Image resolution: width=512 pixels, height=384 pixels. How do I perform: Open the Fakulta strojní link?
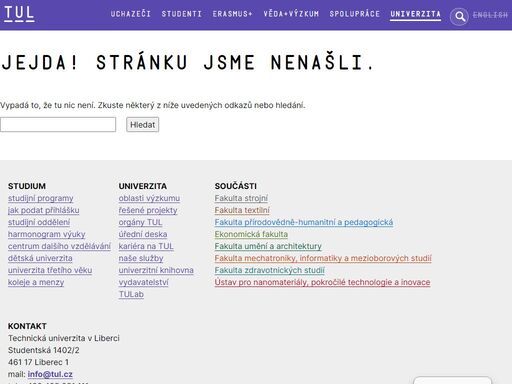tap(241, 198)
